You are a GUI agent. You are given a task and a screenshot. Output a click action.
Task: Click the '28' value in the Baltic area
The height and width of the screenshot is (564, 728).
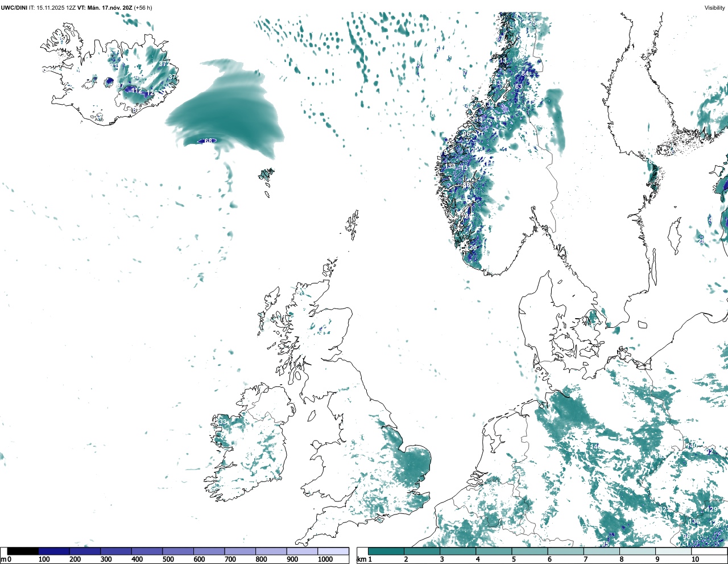point(702,241)
